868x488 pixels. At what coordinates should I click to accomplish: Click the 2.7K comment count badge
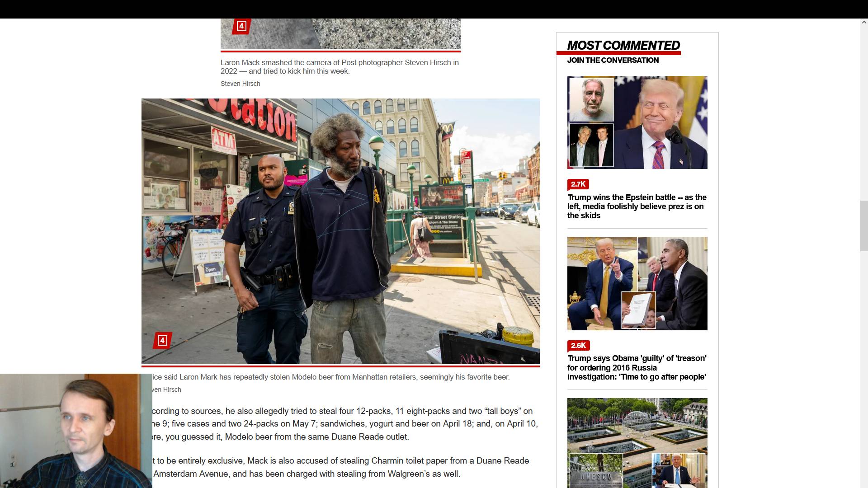click(578, 184)
